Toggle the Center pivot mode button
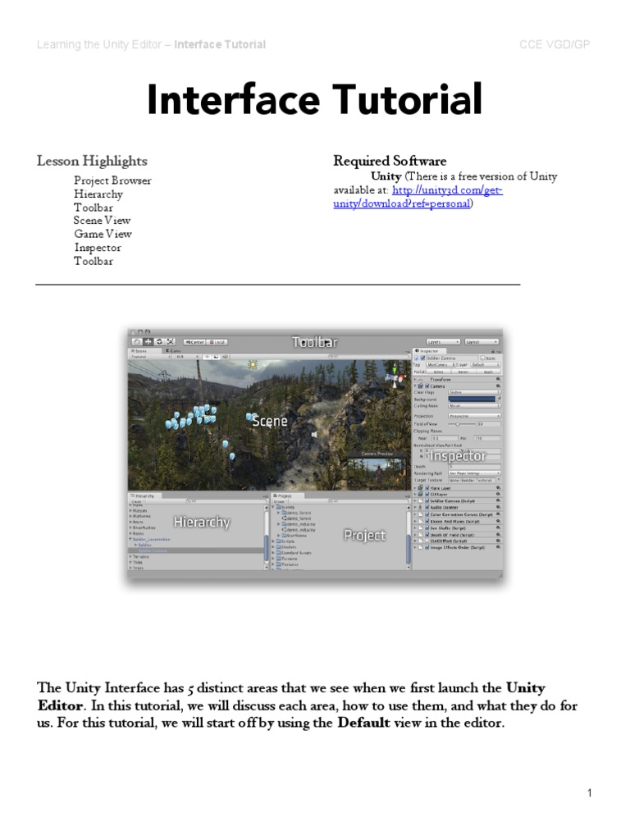Screen dimensions: 630x840 coord(194,342)
